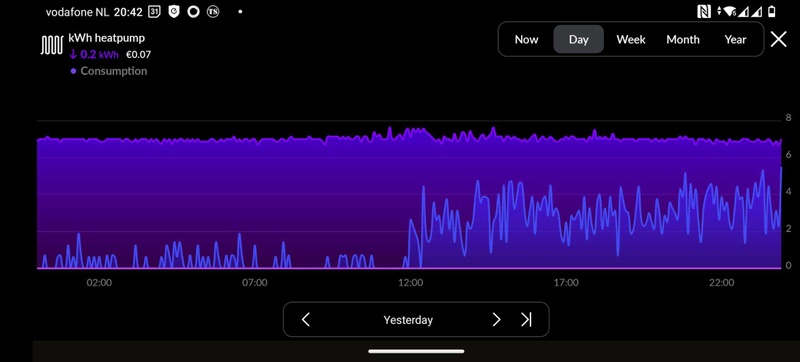
Task: Jump to latest day skip icon
Action: coord(526,320)
